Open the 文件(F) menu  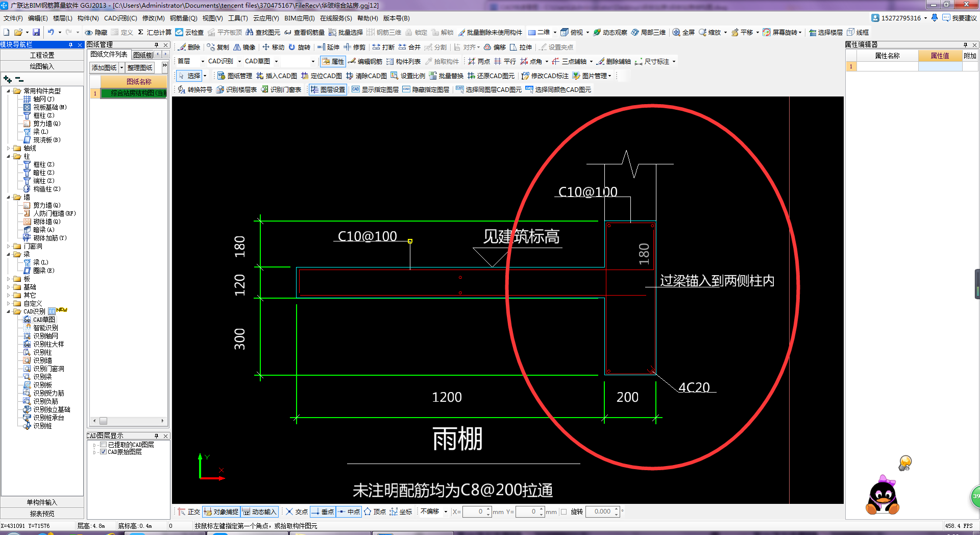tap(13, 18)
